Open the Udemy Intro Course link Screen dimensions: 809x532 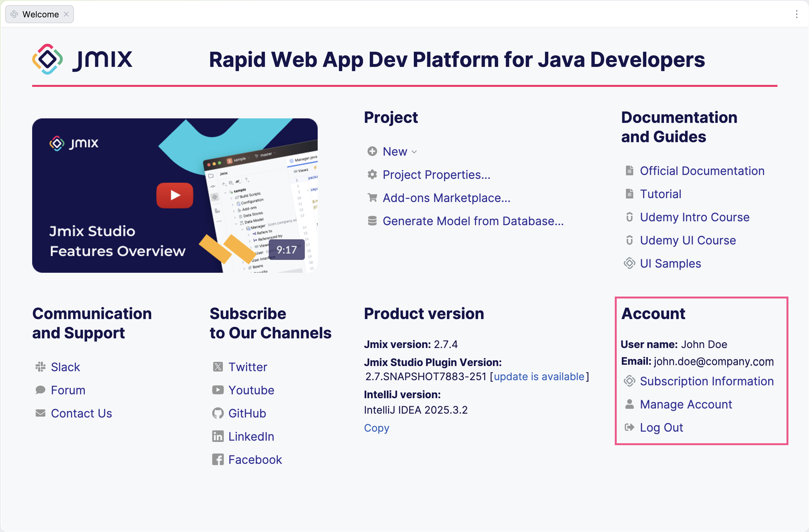[x=695, y=217]
